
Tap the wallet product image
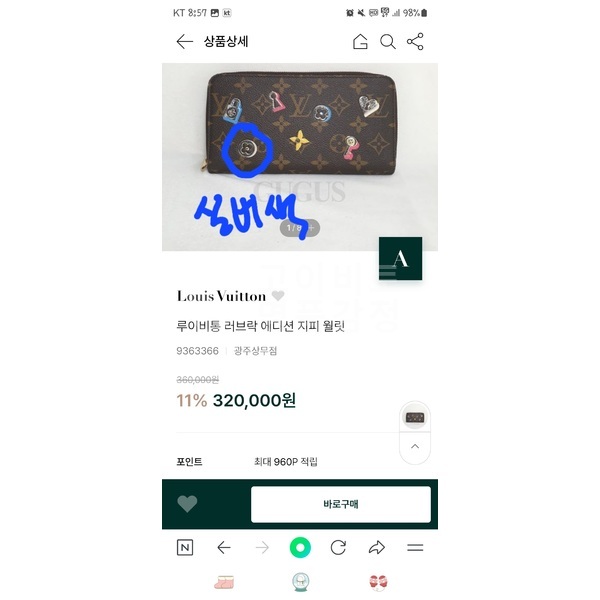pyautogui.click(x=301, y=124)
